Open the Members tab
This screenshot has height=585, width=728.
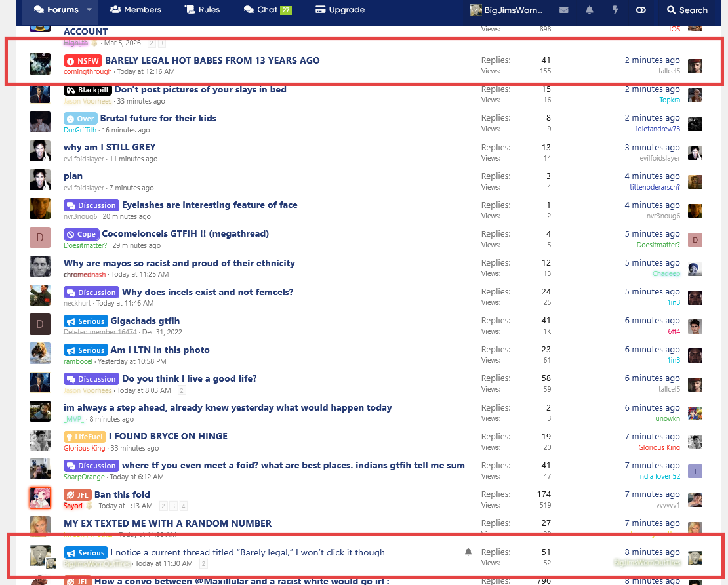tap(136, 10)
